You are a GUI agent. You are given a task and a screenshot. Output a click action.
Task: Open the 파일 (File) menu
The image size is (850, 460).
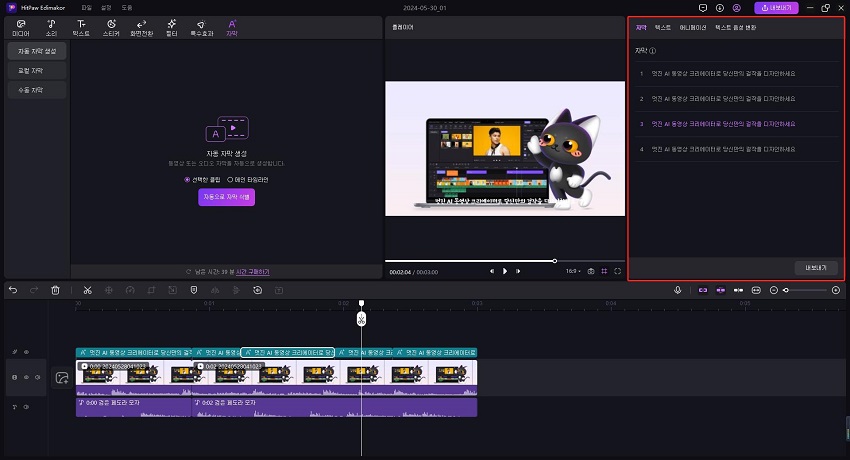[x=87, y=8]
